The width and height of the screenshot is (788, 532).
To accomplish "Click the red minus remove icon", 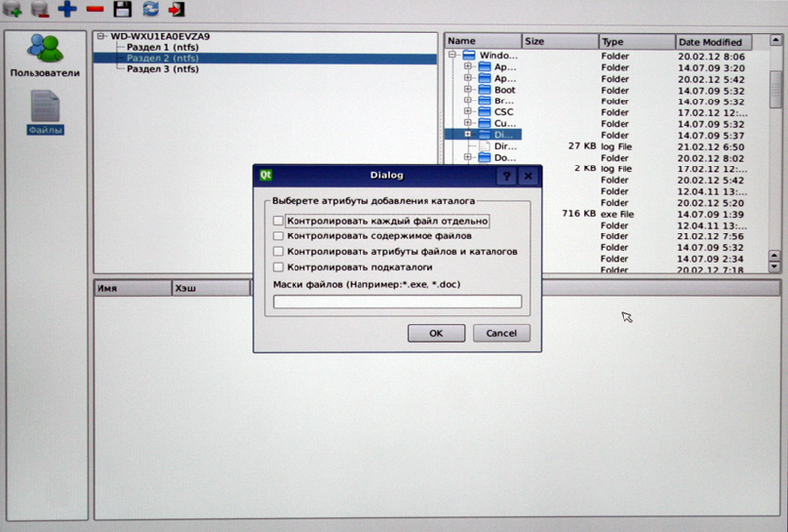I will tap(95, 9).
